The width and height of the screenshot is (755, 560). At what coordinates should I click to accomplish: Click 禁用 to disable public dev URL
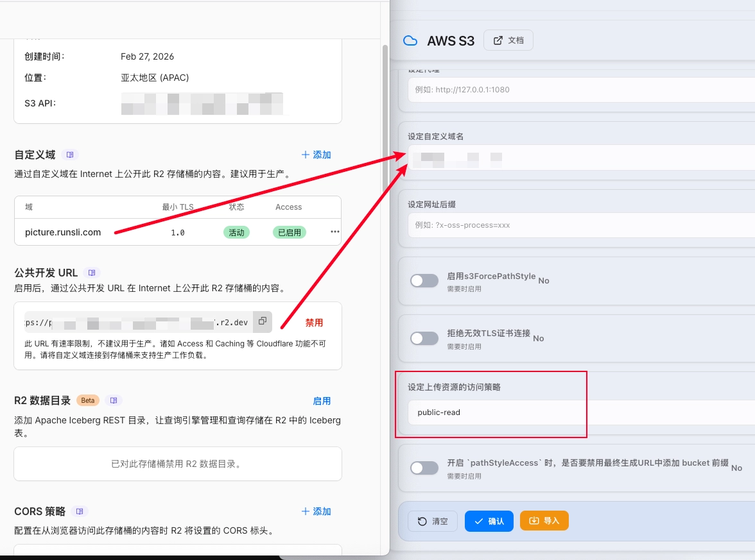pos(314,322)
